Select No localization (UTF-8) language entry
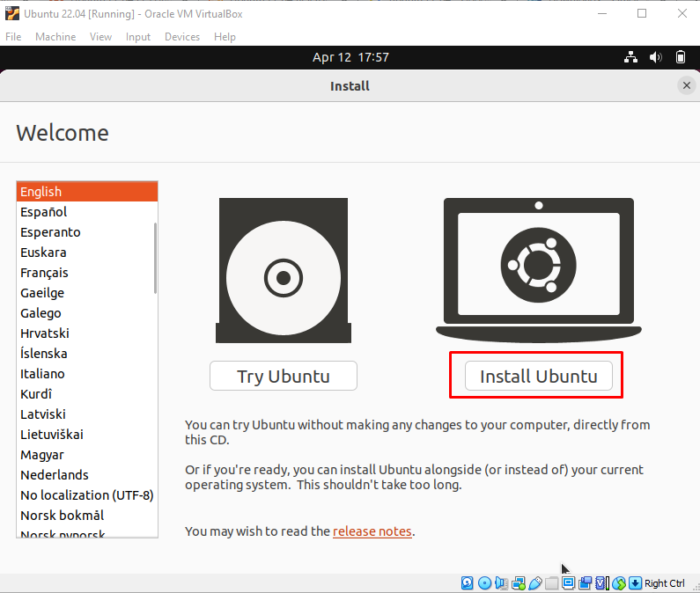The width and height of the screenshot is (700, 593). (x=87, y=494)
